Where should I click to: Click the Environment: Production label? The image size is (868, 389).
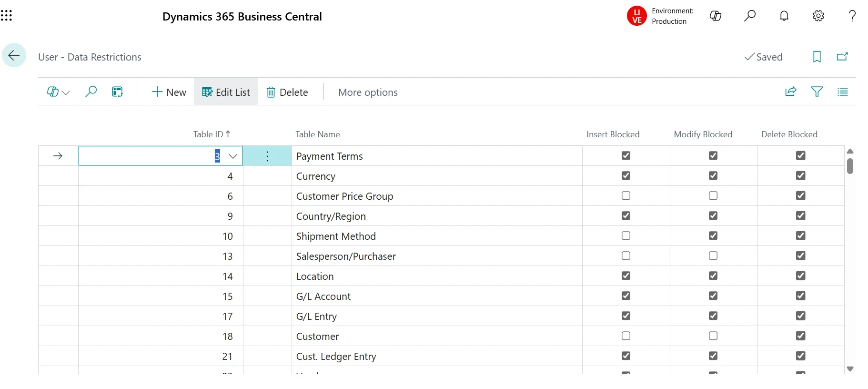[673, 16]
